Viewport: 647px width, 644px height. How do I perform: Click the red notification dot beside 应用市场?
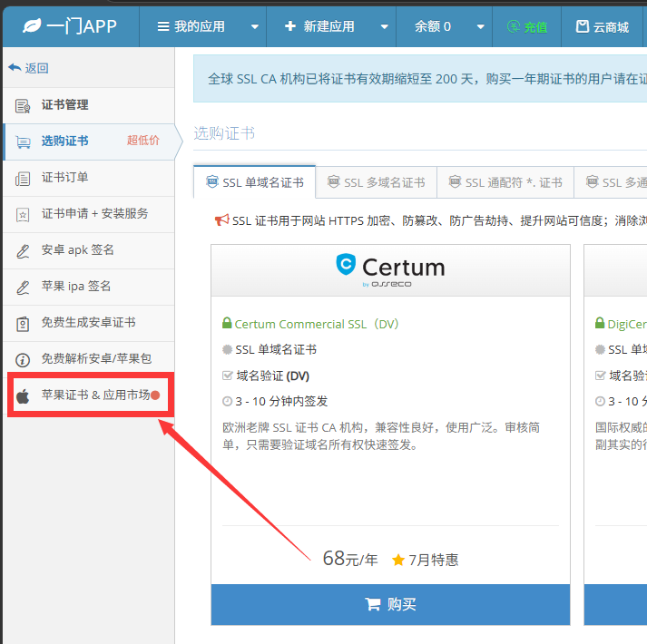pos(155,395)
